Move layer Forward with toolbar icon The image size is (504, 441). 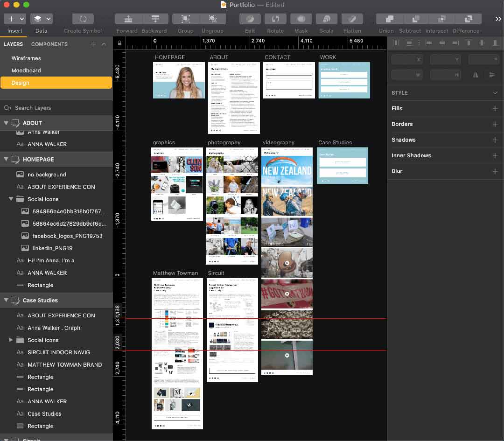click(127, 19)
